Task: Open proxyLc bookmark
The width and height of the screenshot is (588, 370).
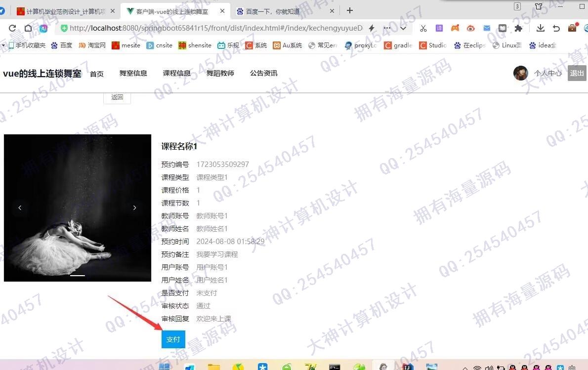Action: point(360,45)
